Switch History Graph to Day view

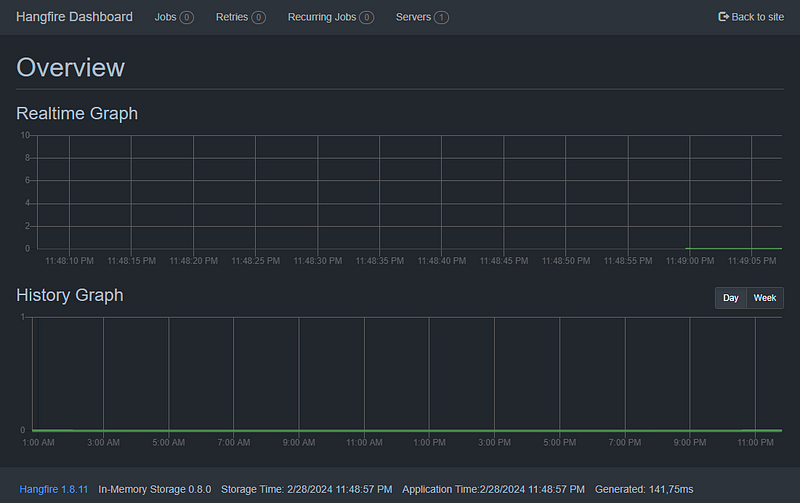731,298
